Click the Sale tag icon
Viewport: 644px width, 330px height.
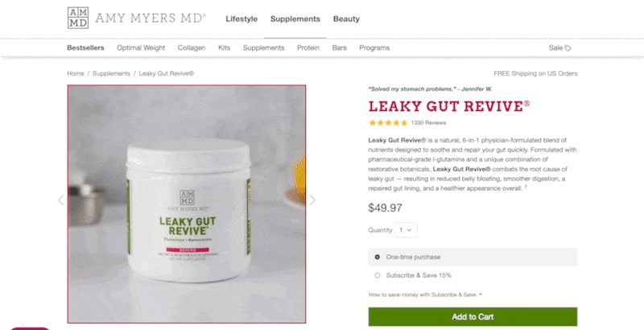tap(568, 48)
